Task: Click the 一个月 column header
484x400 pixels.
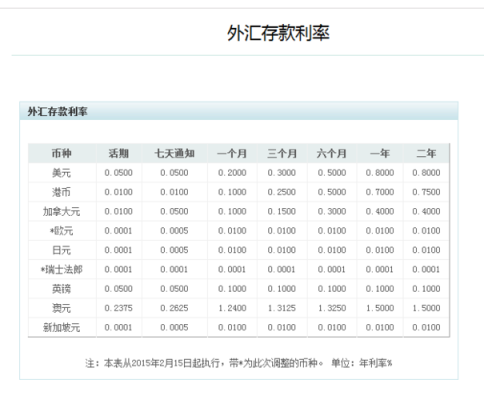Action: coord(232,153)
